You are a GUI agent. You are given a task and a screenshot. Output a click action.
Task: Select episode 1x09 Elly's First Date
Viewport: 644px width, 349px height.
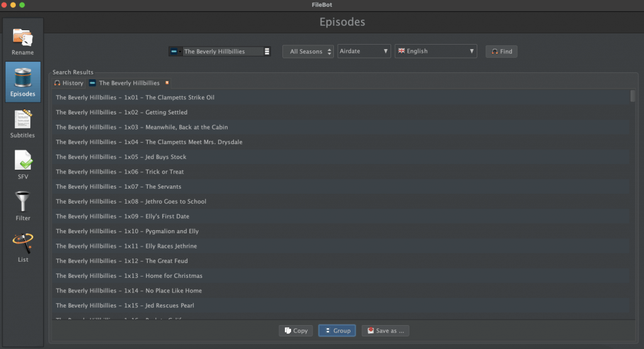pos(340,216)
